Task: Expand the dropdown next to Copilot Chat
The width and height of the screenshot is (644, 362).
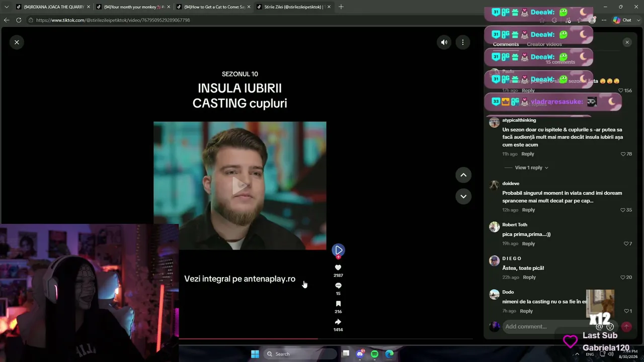Action: [x=637, y=20]
